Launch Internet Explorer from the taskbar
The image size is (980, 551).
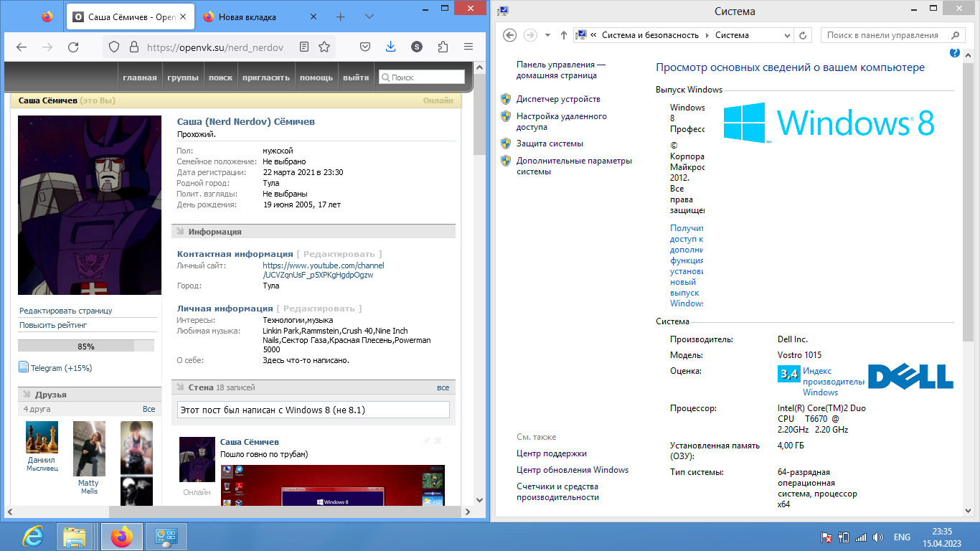[x=32, y=536]
